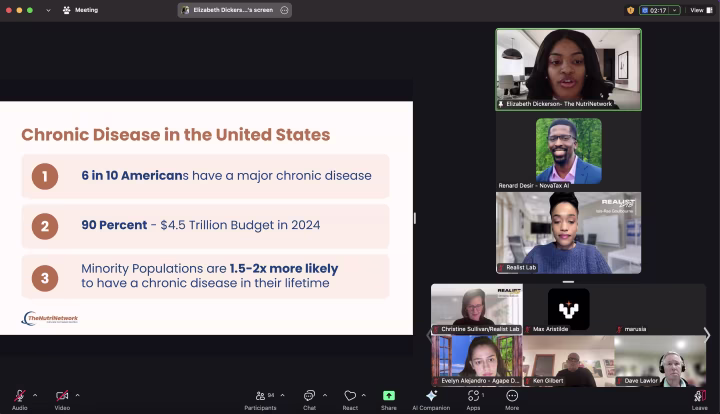Open options on Elizabeth Dickerson's screen pill

(284, 10)
